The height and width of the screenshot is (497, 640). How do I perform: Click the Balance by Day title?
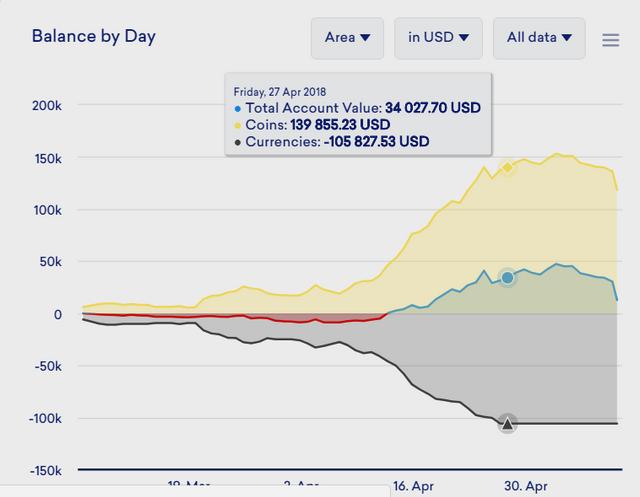(94, 37)
